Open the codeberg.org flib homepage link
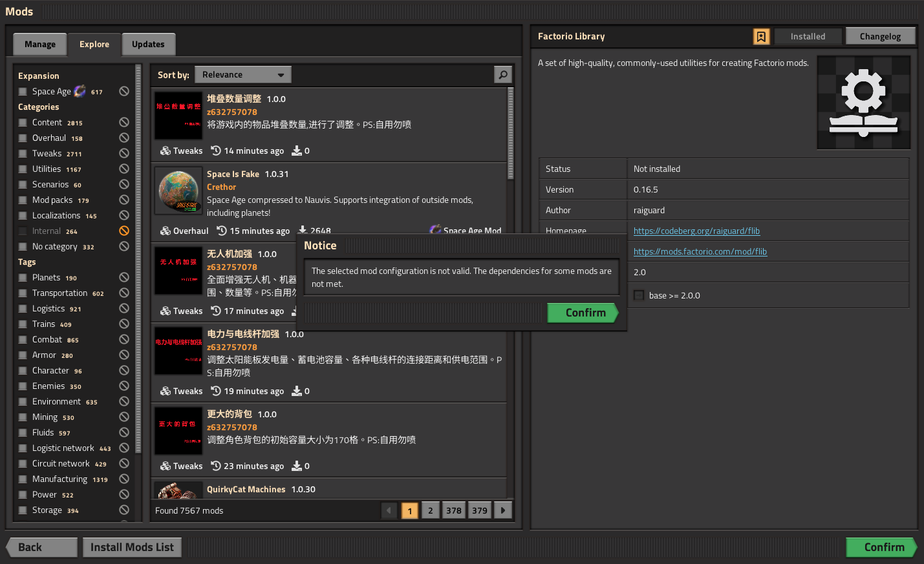 pos(696,230)
